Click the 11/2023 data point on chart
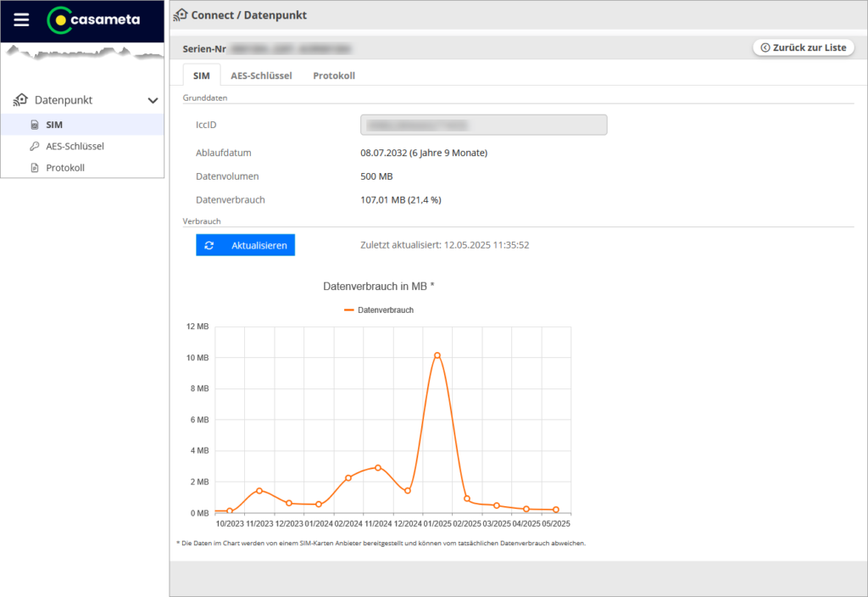 click(x=259, y=491)
